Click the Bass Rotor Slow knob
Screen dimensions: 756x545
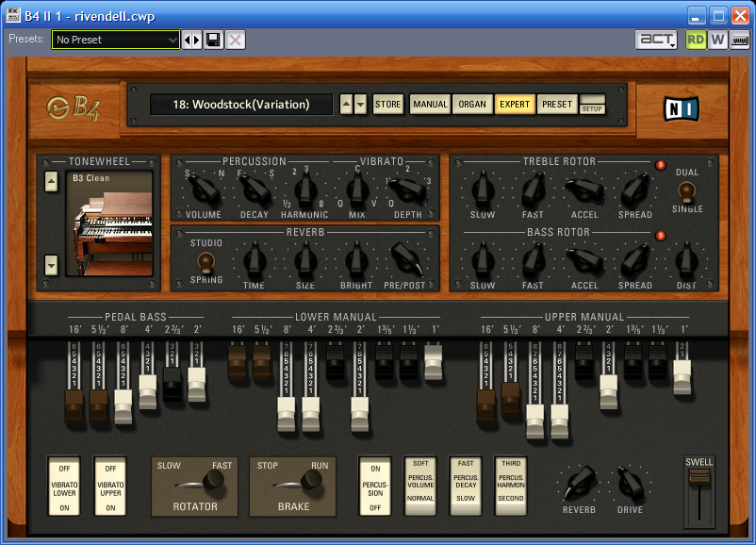(x=483, y=260)
